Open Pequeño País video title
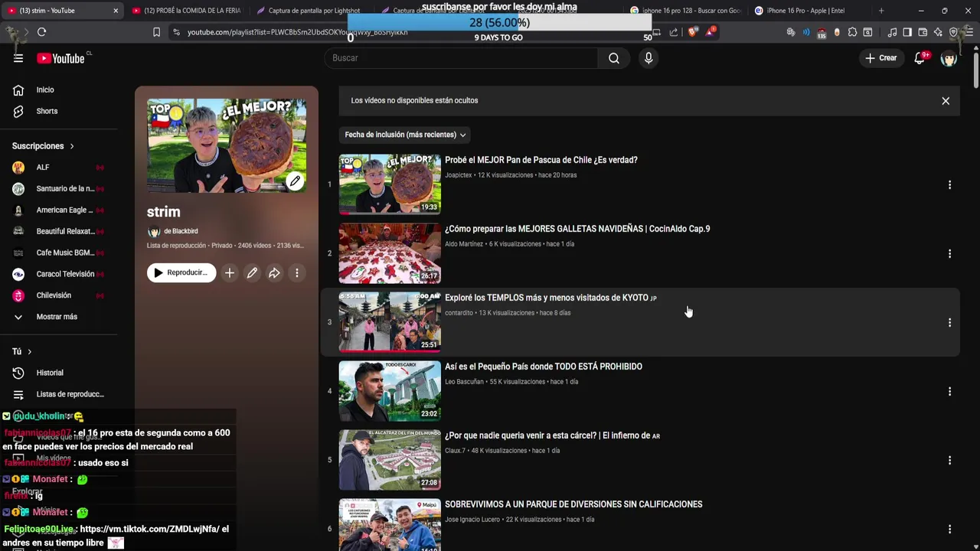 (544, 367)
